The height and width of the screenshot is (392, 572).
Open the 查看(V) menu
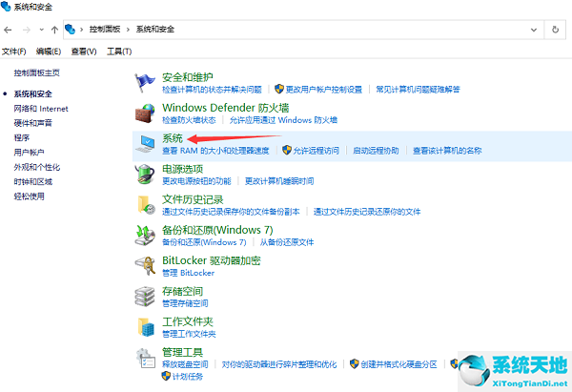coord(84,52)
